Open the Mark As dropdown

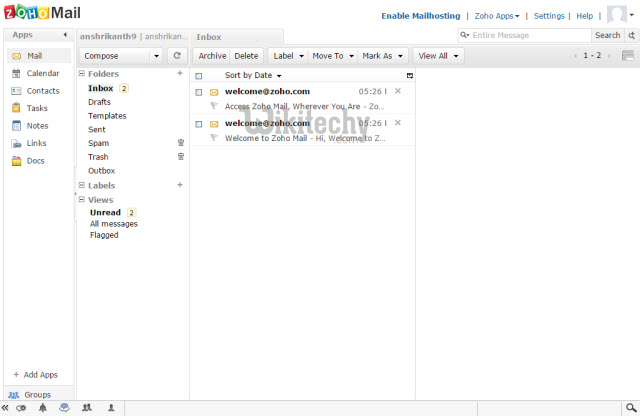point(382,56)
